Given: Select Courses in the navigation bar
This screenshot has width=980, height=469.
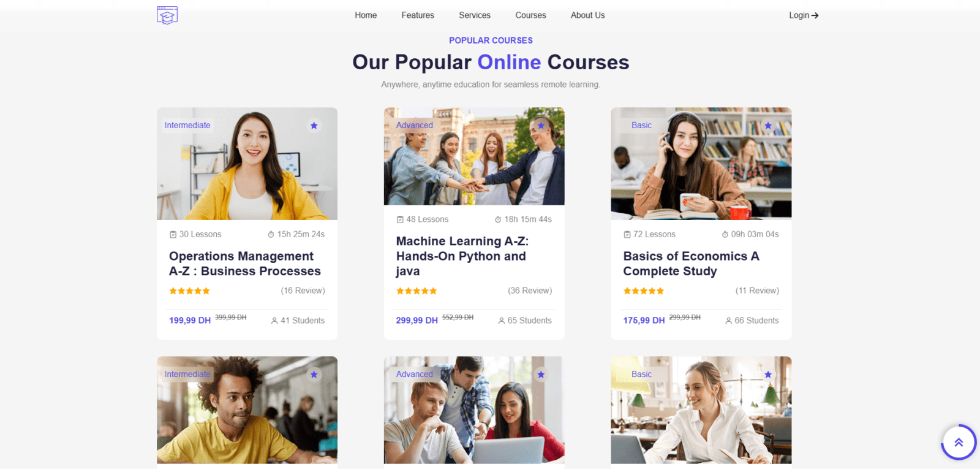Looking at the screenshot, I should click(x=530, y=15).
